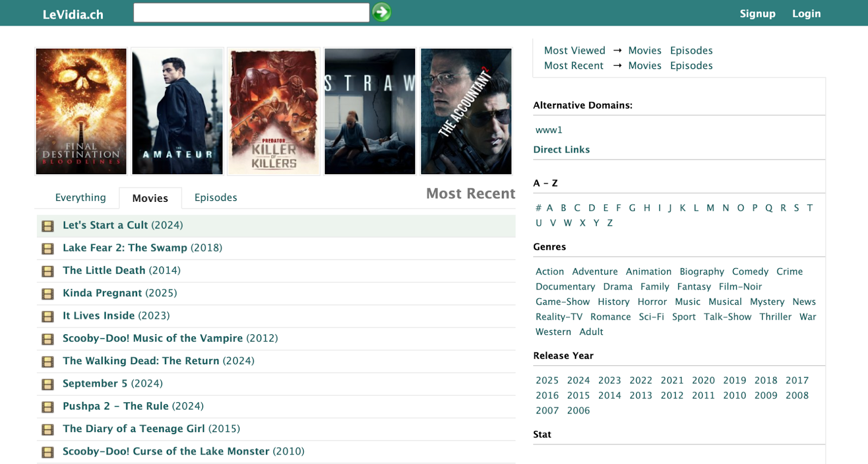The image size is (868, 464).
Task: Click film icon beside Lake Fear 2
Action: pos(48,249)
